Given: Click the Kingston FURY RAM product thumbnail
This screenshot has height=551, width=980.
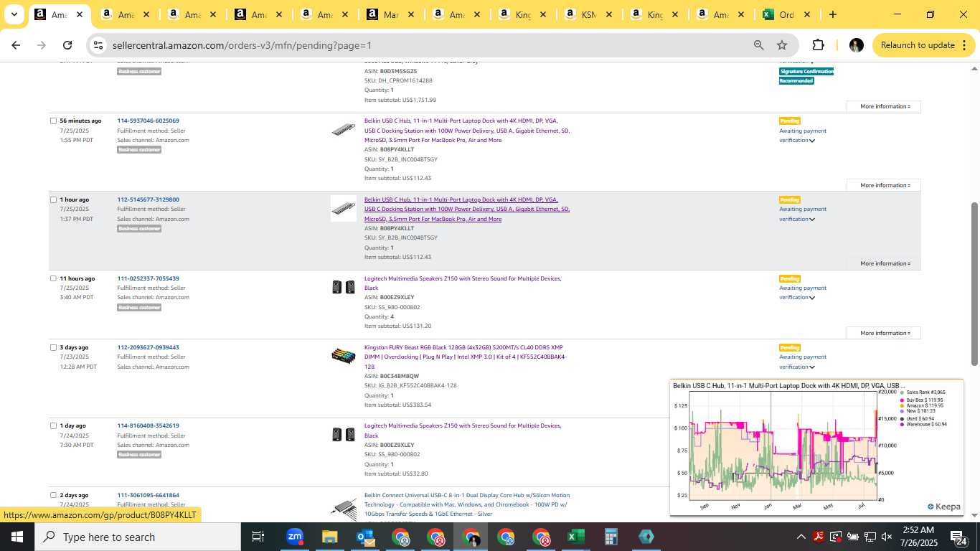Looking at the screenshot, I should [343, 356].
